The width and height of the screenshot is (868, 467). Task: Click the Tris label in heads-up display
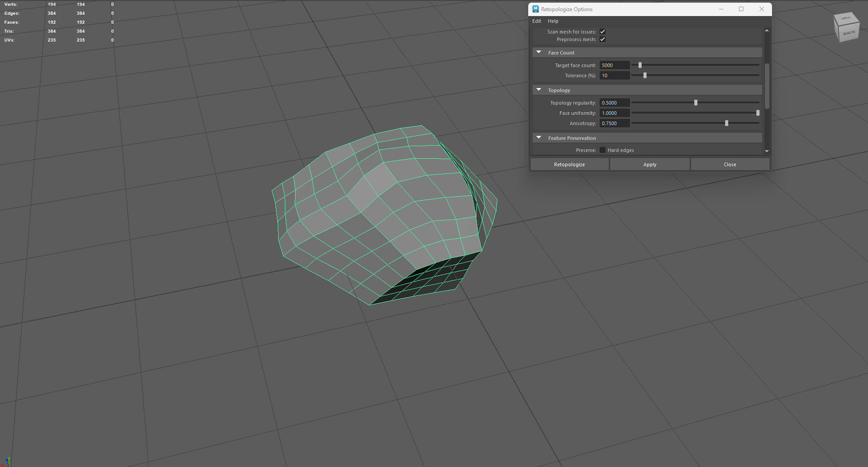[9, 31]
